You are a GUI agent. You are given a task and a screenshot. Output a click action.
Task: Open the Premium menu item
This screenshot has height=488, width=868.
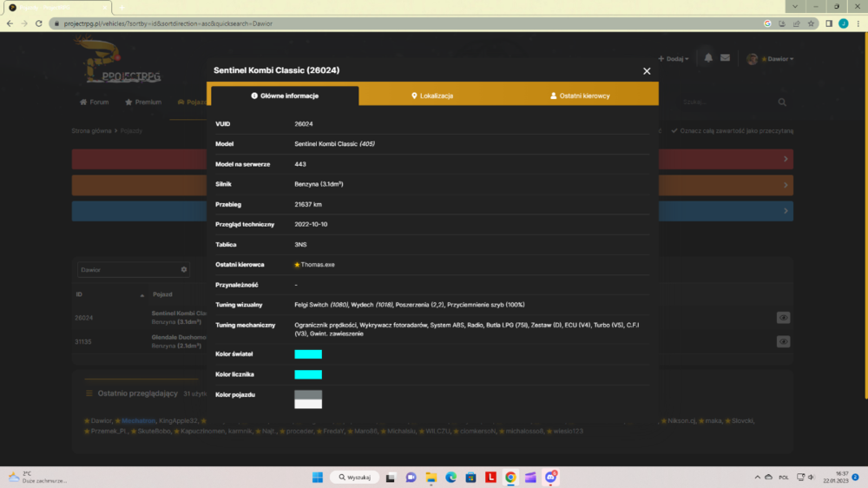point(143,102)
